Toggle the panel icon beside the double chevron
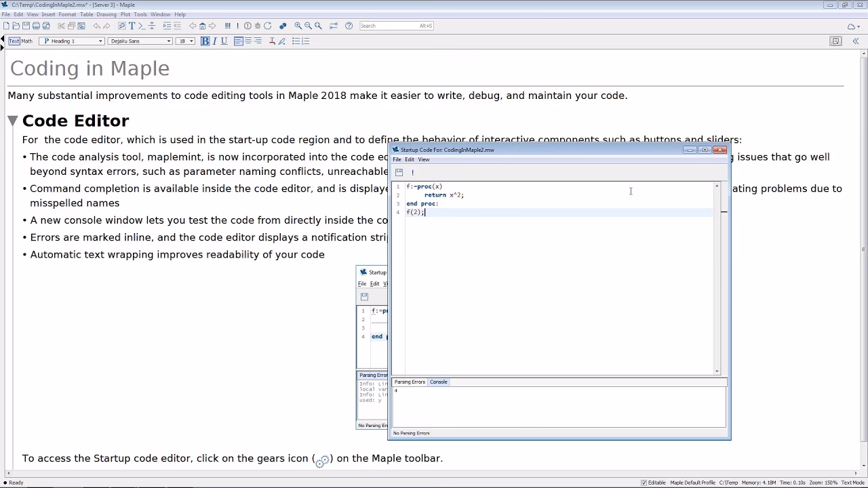The image size is (868, 488). pyautogui.click(x=836, y=41)
